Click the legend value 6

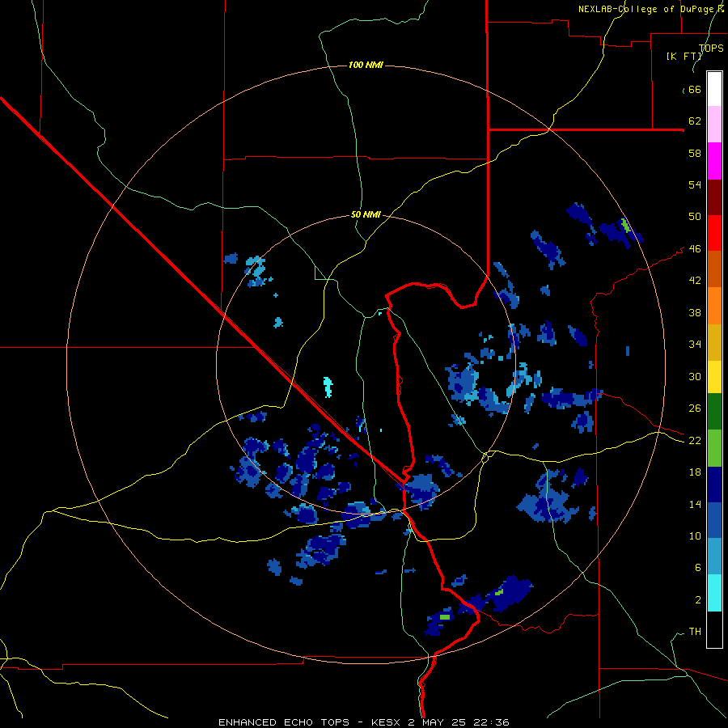coord(698,568)
